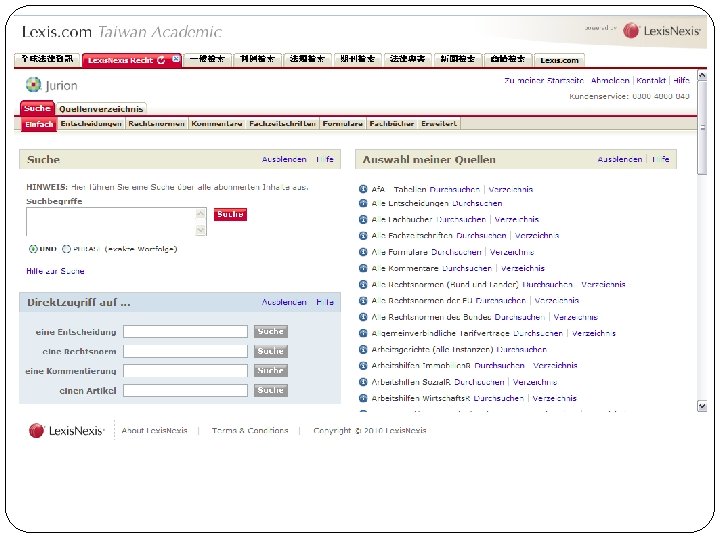Open info icon for Arbeitshilfen WirtschaftsR

[x=363, y=398]
